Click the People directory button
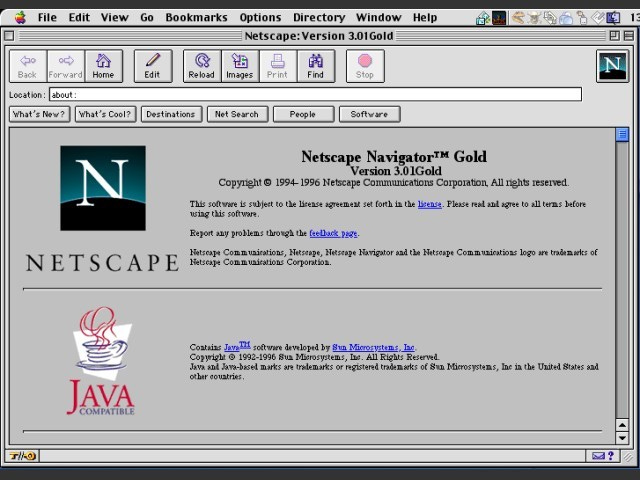 303,114
